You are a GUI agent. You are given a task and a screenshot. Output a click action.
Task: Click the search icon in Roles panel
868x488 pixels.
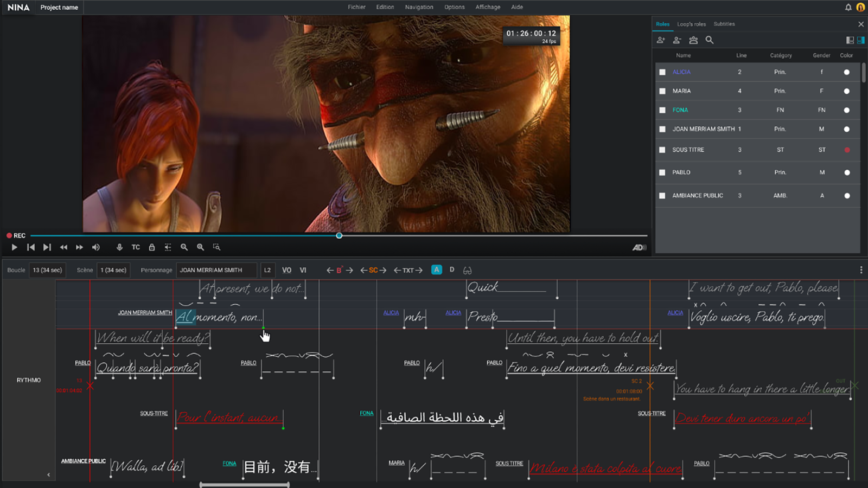[709, 40]
